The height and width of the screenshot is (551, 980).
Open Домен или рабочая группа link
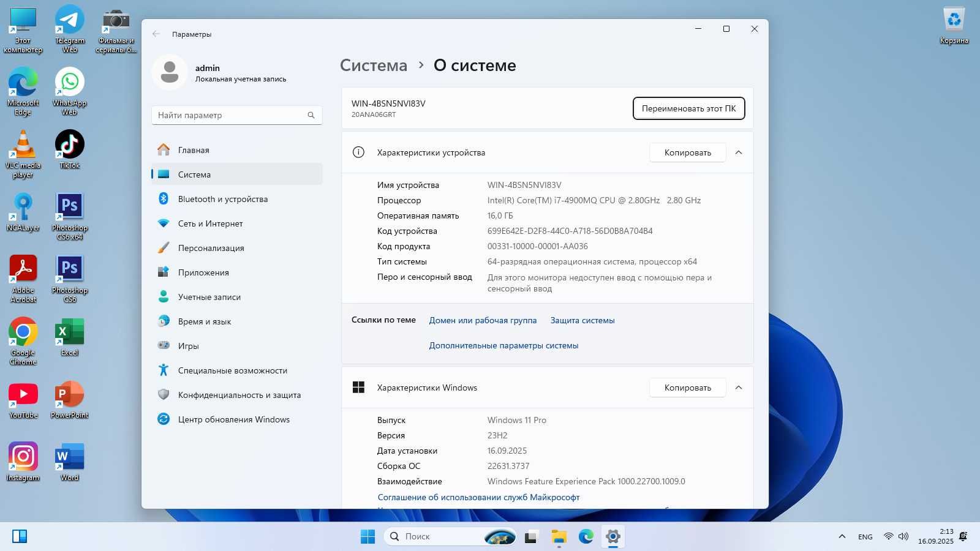483,320
